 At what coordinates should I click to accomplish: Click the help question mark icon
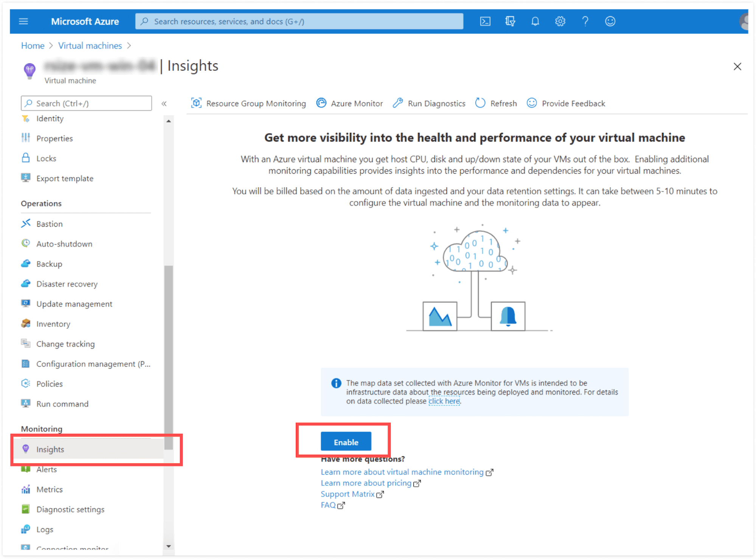(x=585, y=22)
